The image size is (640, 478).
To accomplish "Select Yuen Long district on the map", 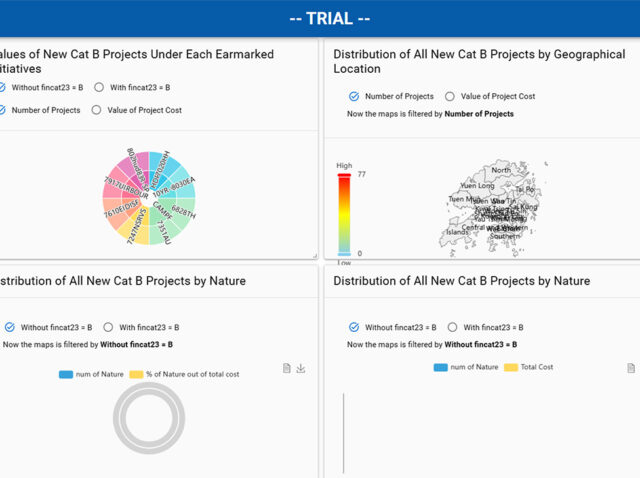I will point(476,186).
